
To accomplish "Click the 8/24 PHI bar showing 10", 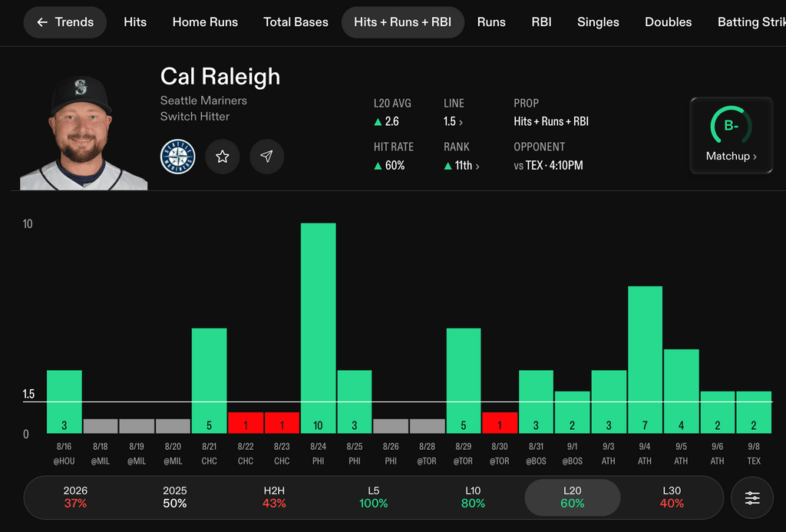I will pos(319,328).
